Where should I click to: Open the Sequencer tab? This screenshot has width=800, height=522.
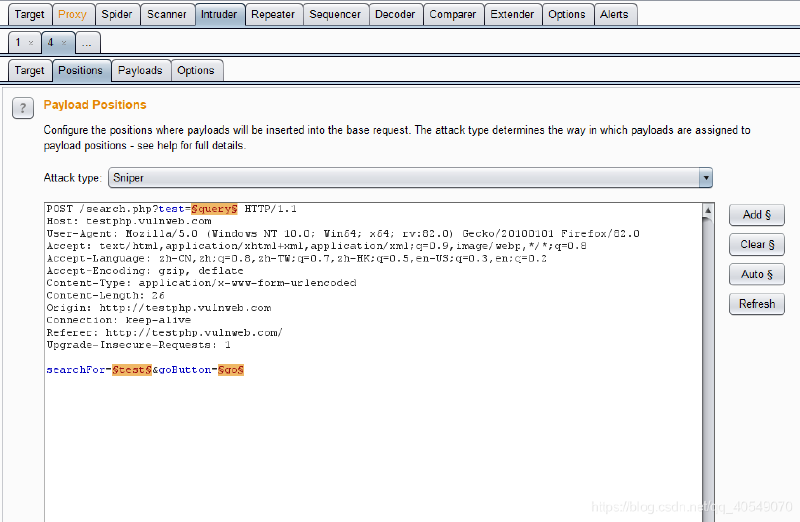[x=335, y=14]
